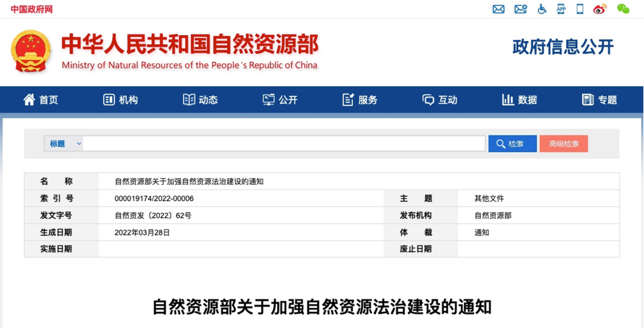
Task: Open the mobile phone version icon
Action: pyautogui.click(x=580, y=9)
